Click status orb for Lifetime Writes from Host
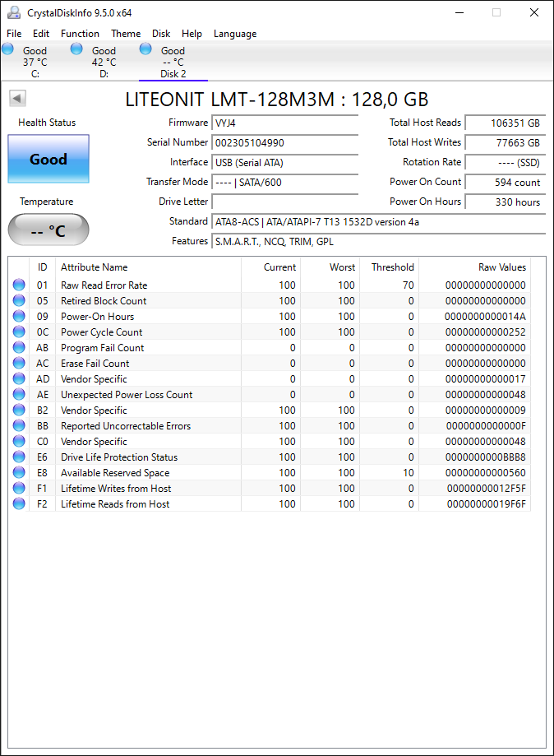Image resolution: width=554 pixels, height=756 pixels. pos(19,488)
